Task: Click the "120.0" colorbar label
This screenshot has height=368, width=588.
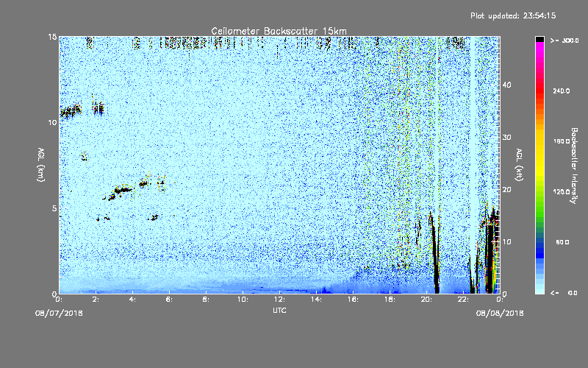Action: tap(562, 192)
